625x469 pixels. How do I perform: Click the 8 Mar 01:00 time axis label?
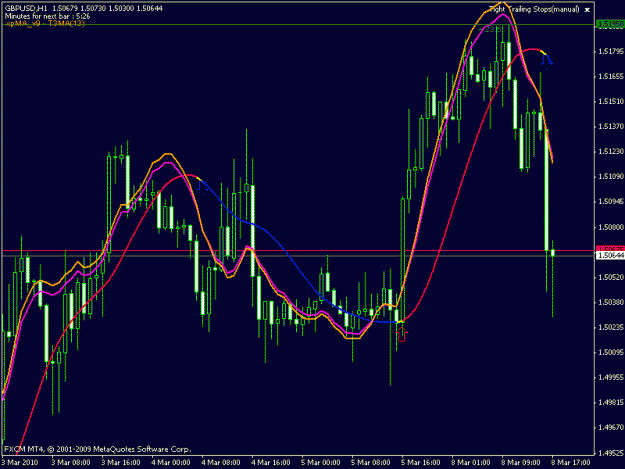pyautogui.click(x=471, y=462)
